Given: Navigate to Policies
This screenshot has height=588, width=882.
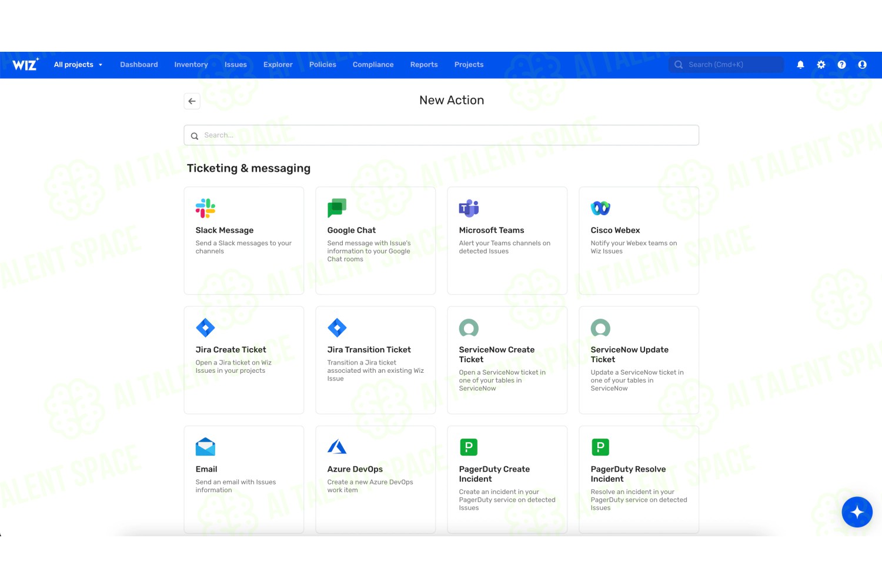Looking at the screenshot, I should tap(323, 65).
